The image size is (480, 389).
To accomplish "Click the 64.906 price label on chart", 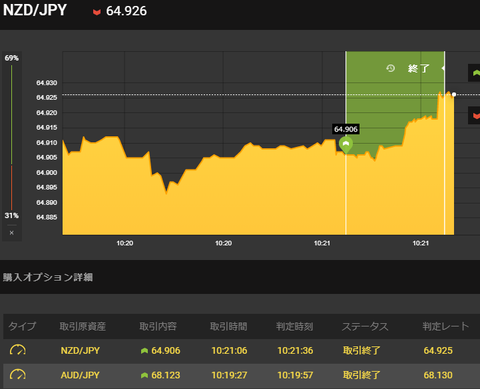I will (x=346, y=129).
